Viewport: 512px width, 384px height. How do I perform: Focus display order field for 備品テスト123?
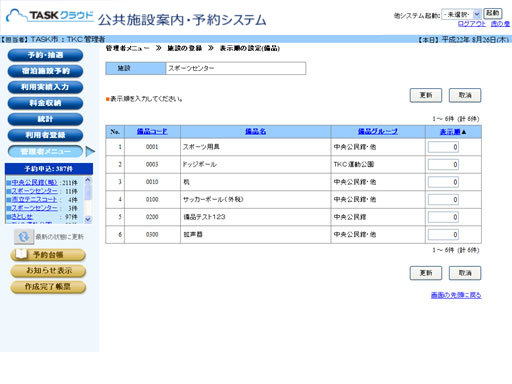pos(443,217)
